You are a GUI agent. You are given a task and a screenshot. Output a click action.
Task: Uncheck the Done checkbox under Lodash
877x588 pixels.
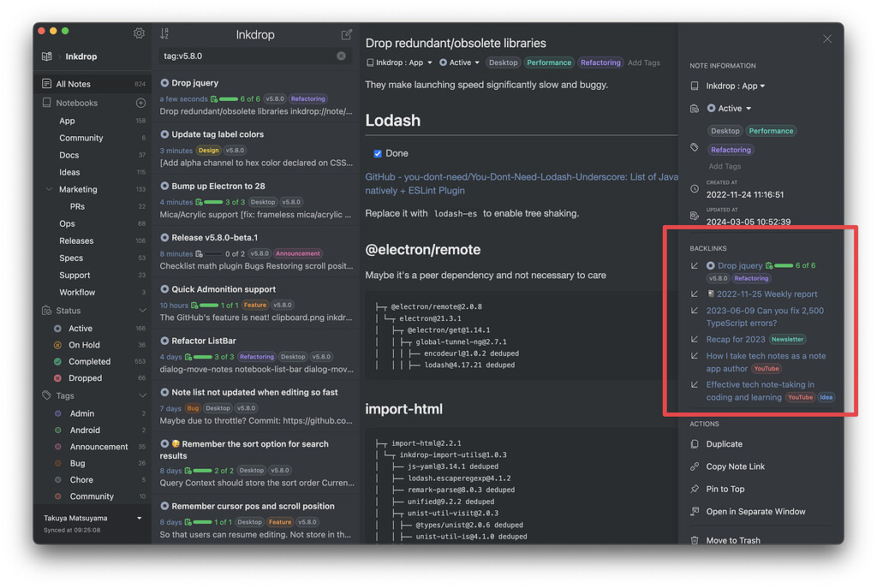(377, 153)
